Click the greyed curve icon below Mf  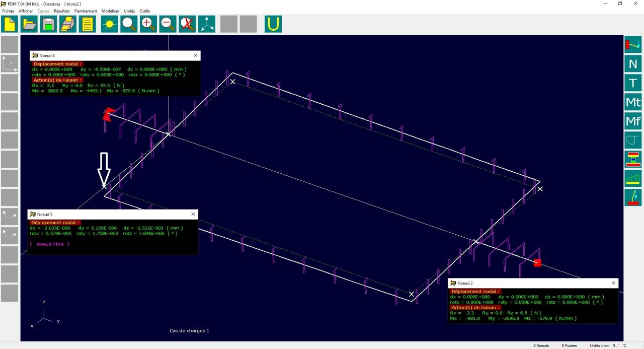point(633,141)
